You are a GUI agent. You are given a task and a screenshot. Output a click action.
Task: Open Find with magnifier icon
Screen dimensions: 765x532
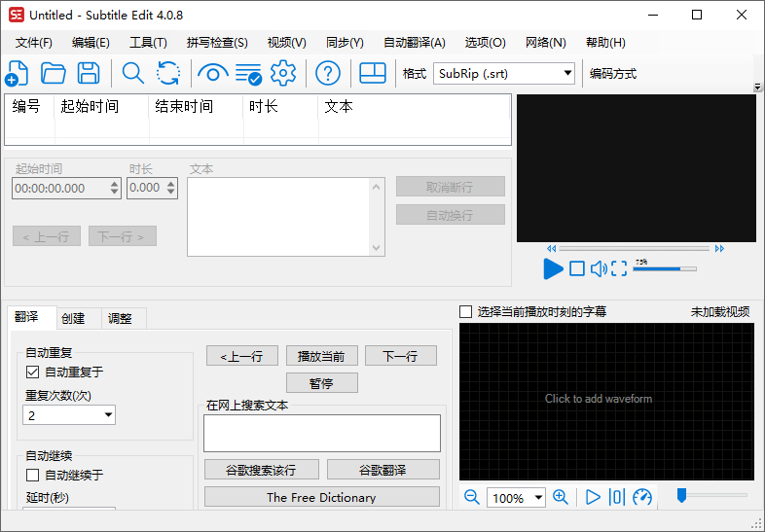tap(132, 74)
